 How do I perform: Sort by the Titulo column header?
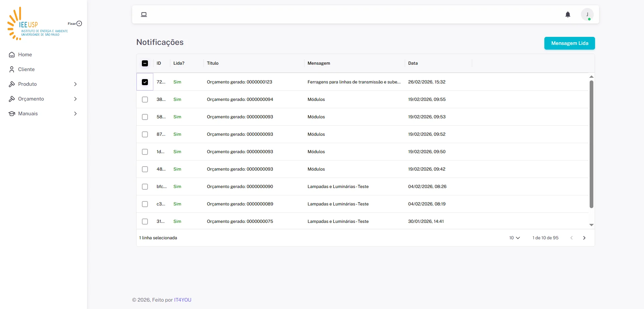(x=213, y=63)
